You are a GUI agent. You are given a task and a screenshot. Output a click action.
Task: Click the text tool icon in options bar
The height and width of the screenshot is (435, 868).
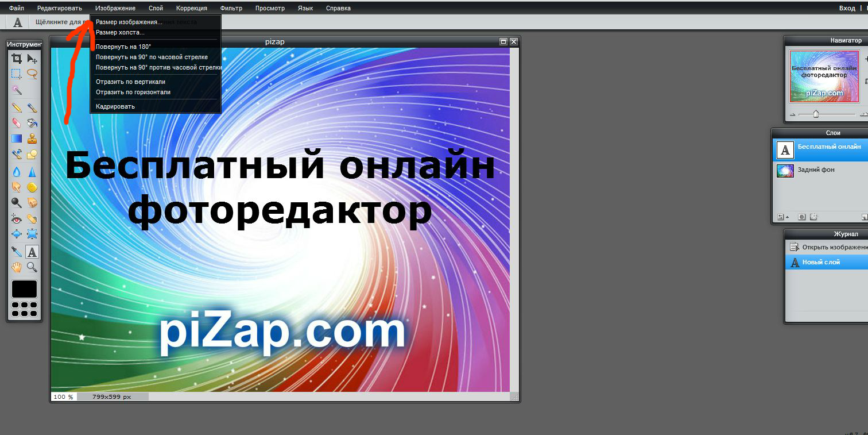point(18,22)
